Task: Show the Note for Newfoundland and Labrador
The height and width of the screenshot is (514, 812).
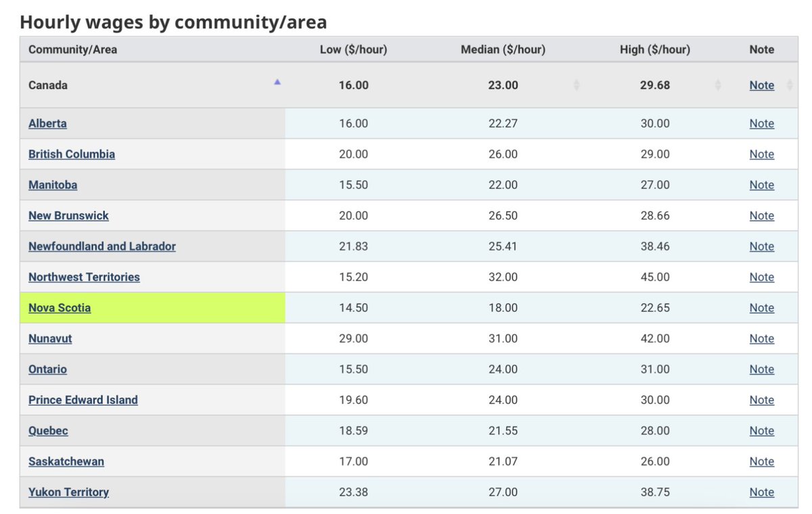Action: click(762, 247)
